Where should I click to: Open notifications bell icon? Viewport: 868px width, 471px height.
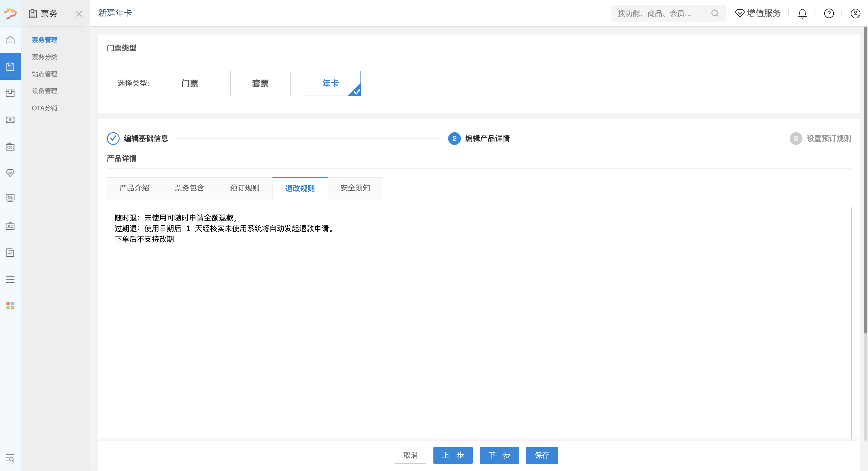[x=802, y=14]
